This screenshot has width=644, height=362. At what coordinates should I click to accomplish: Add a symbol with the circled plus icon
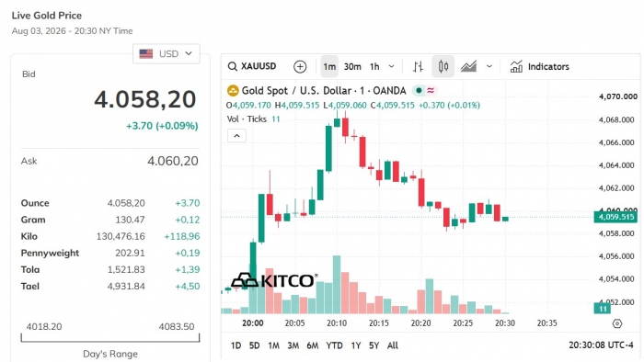300,66
